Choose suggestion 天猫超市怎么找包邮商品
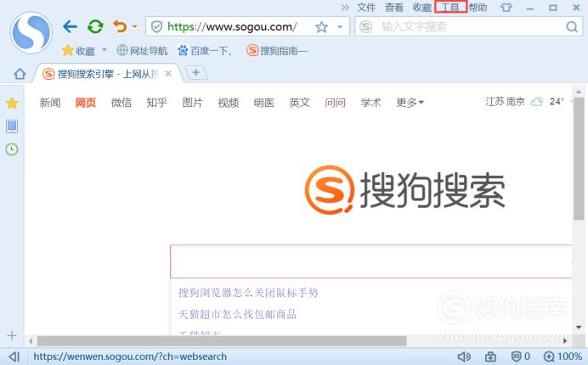The height and width of the screenshot is (365, 588). click(x=237, y=314)
